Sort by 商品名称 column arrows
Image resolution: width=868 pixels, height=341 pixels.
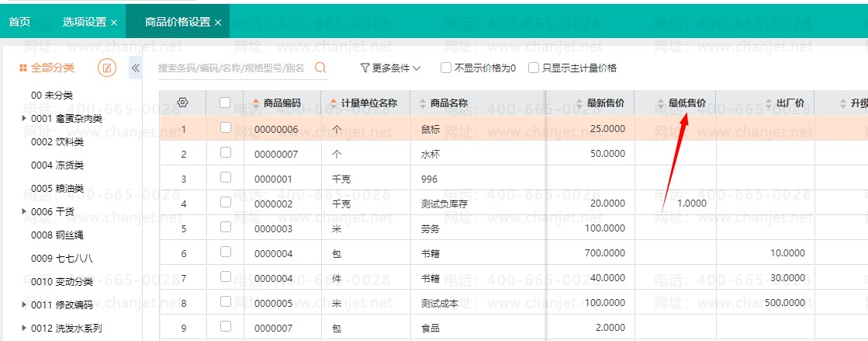[424, 103]
